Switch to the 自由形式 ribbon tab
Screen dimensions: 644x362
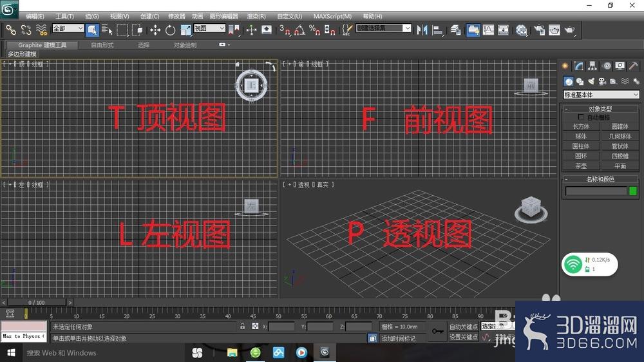coord(102,45)
